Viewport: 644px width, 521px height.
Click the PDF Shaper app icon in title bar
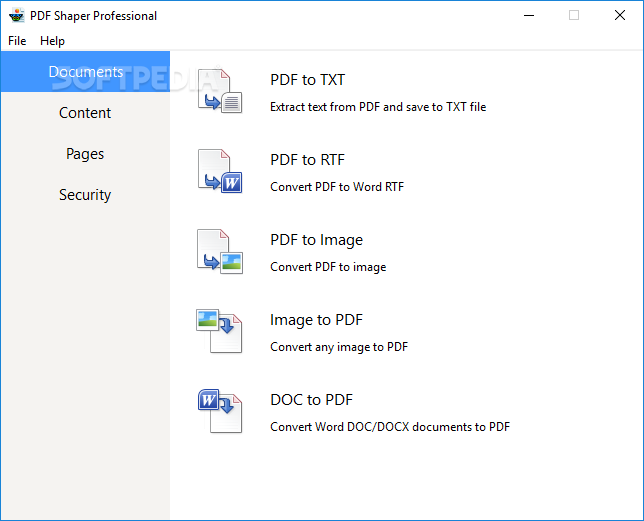pos(16,16)
